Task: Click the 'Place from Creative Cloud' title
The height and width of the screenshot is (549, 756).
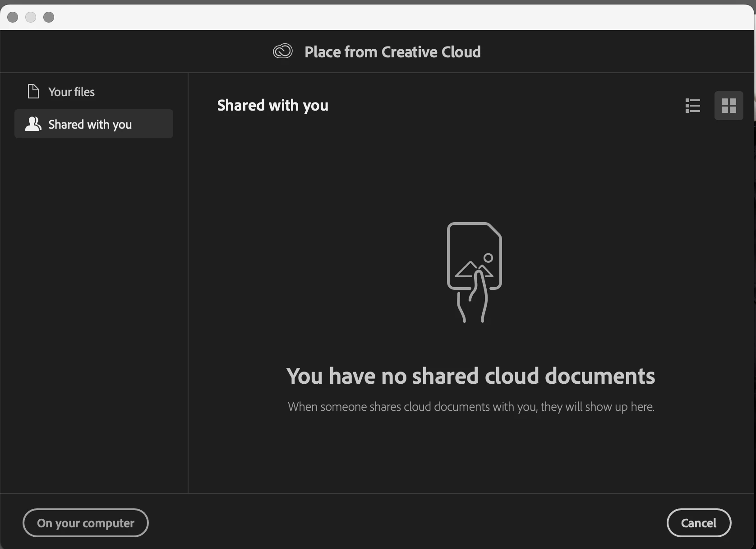Action: pyautogui.click(x=392, y=52)
